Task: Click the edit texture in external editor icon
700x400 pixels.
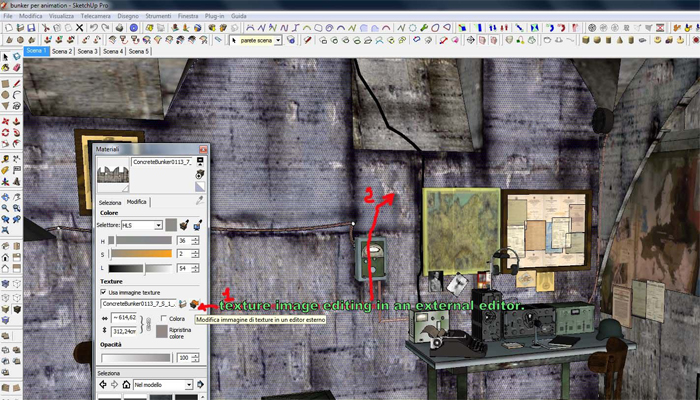Action: point(204,303)
